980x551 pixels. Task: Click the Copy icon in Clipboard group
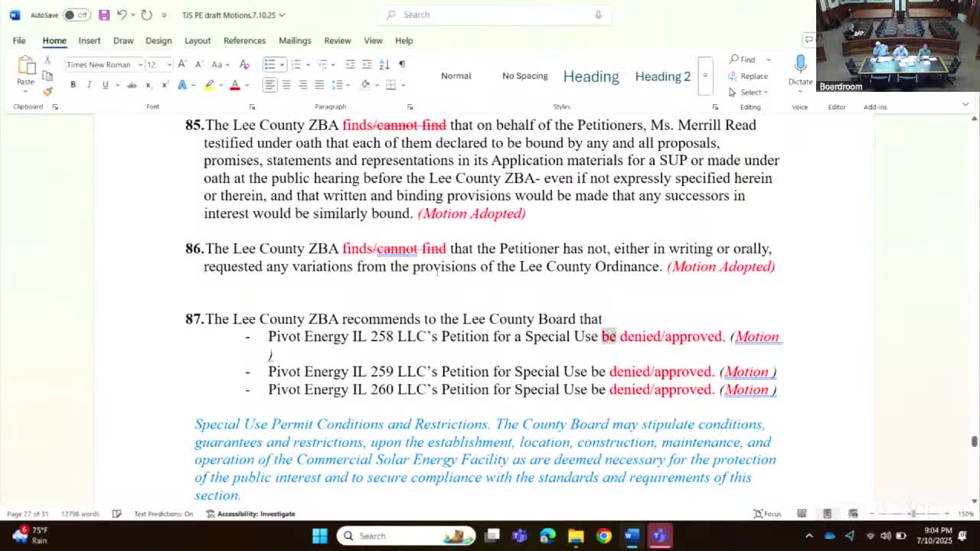pyautogui.click(x=47, y=76)
